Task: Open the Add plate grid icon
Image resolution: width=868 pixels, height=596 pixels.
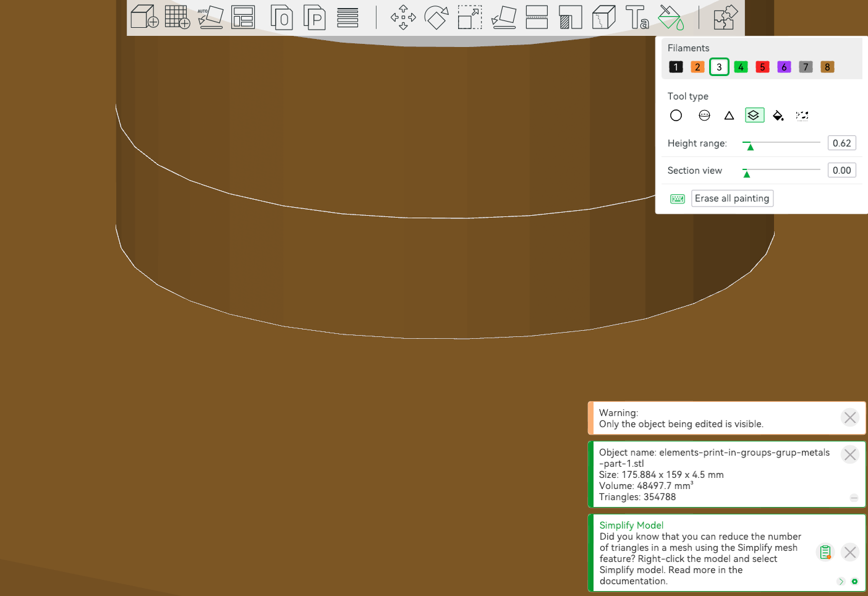Action: pos(177,17)
